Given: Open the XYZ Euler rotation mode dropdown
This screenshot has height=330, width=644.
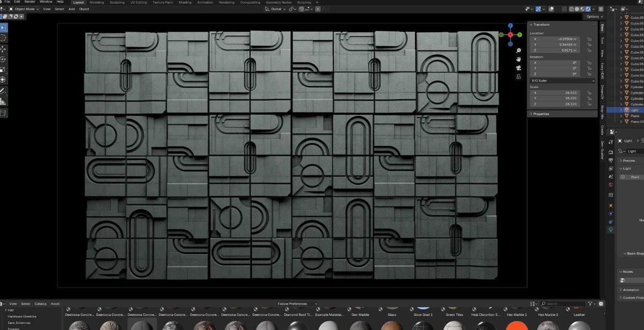Looking at the screenshot, I should pos(562,80).
